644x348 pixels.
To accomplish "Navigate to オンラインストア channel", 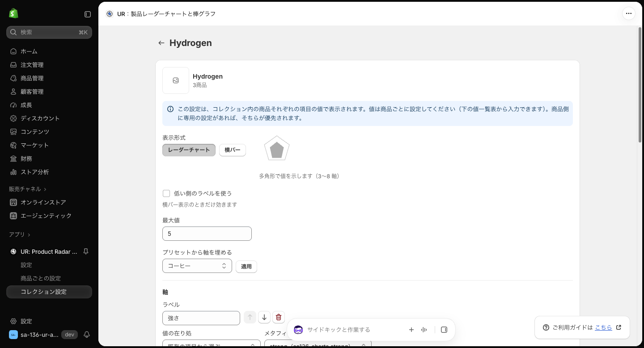I will [49, 202].
